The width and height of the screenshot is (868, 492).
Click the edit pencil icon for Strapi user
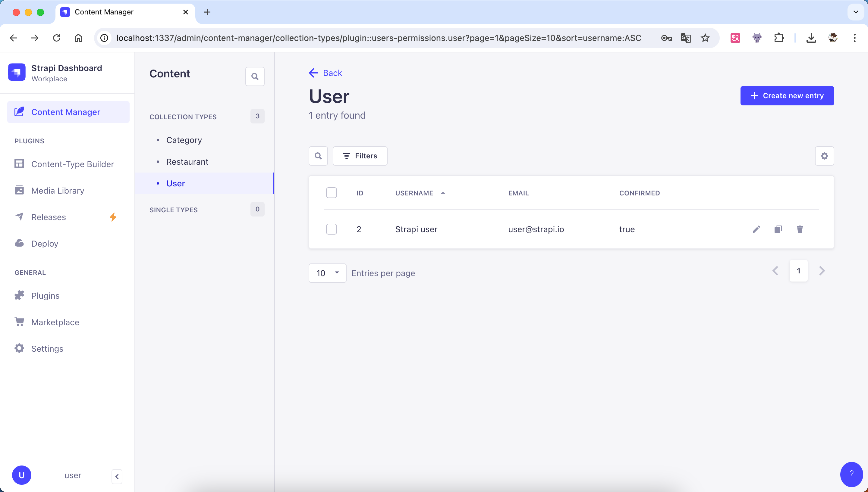(x=756, y=229)
